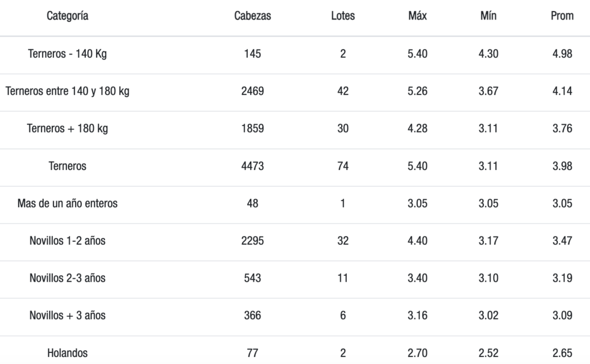
Task: Click the 2469 cabezas value
Action: pos(252,91)
